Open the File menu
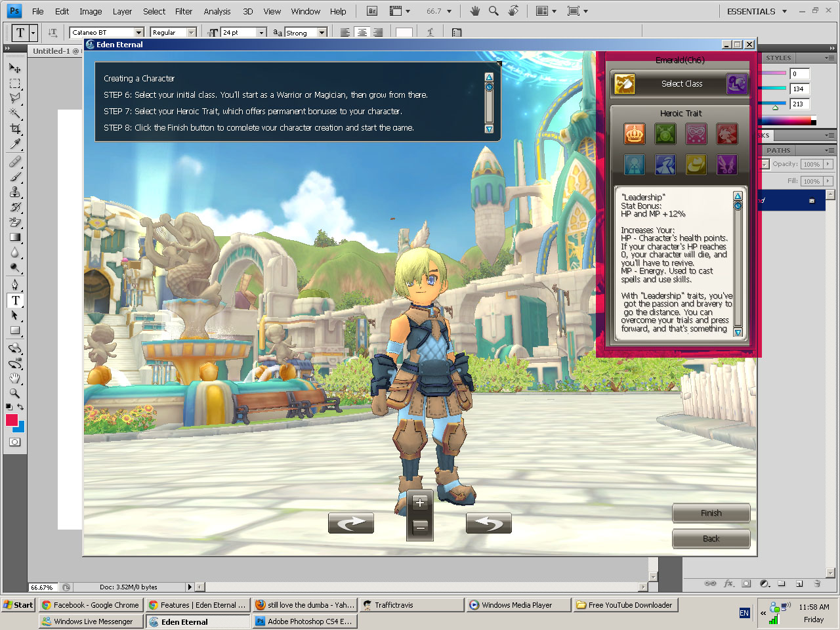This screenshot has width=840, height=630. tap(38, 11)
